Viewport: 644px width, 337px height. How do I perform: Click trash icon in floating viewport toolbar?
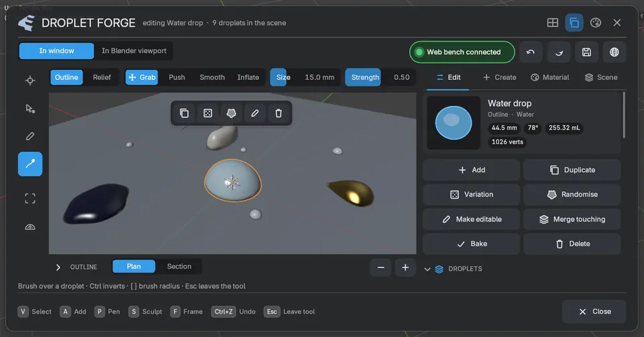[x=278, y=113]
